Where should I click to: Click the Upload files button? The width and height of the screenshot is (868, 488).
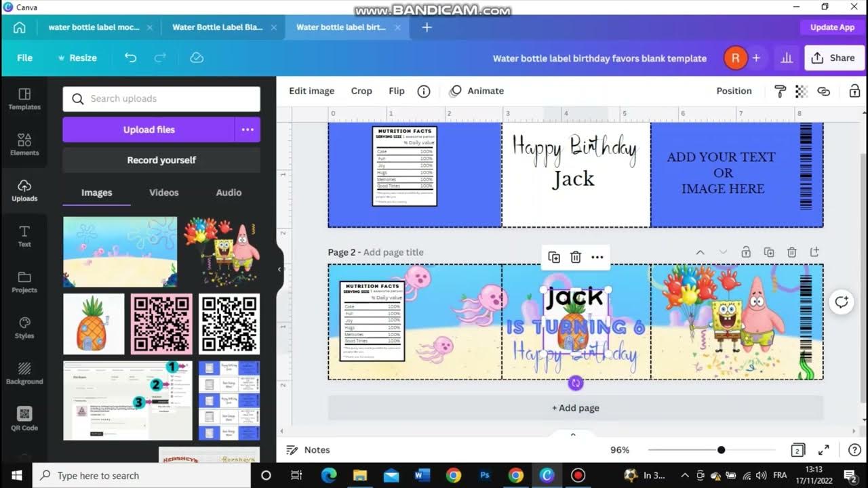[x=149, y=129]
